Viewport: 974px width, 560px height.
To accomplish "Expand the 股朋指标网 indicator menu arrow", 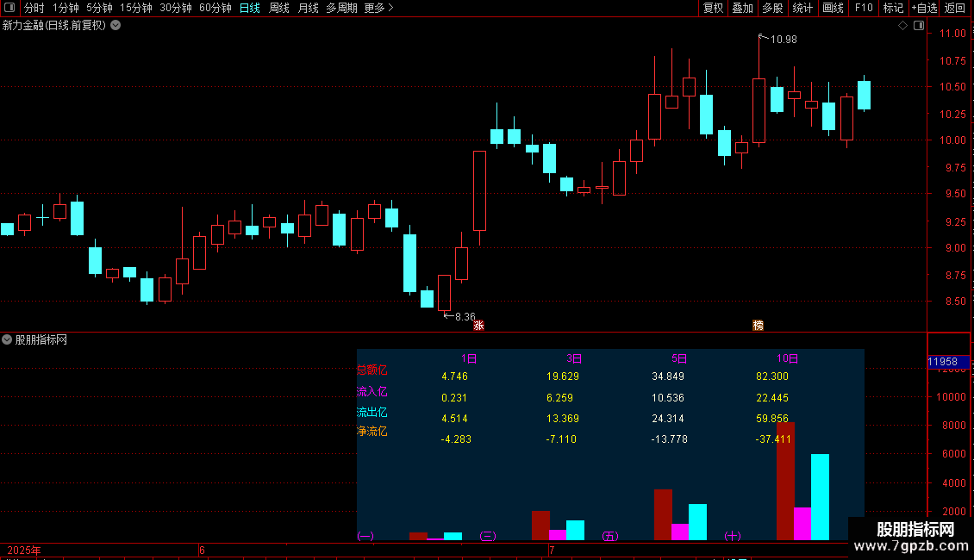I will (7, 339).
